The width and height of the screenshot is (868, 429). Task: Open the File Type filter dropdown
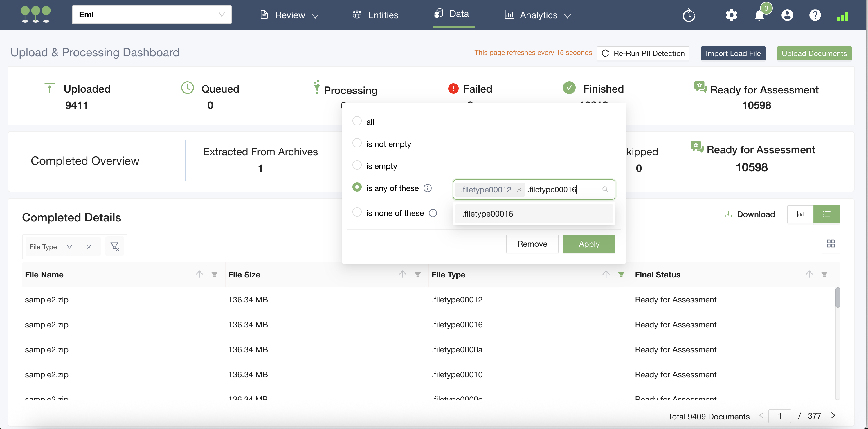[51, 247]
